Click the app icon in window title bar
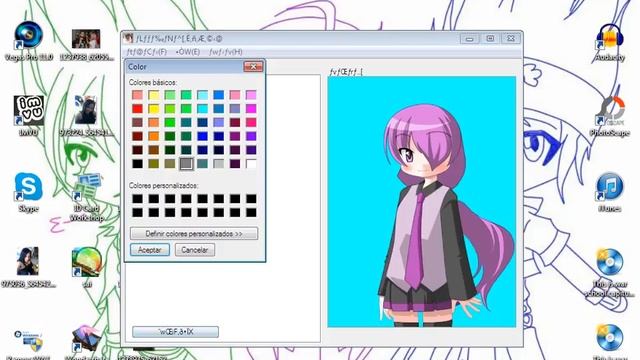 (x=129, y=38)
